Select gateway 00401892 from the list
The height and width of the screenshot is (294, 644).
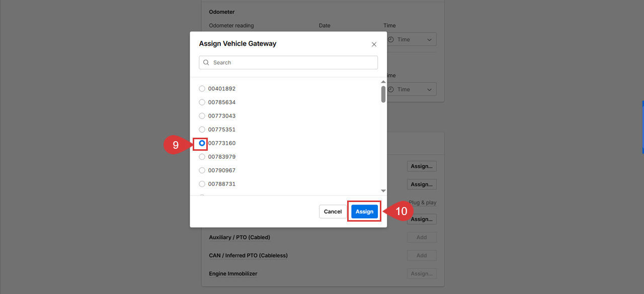201,88
